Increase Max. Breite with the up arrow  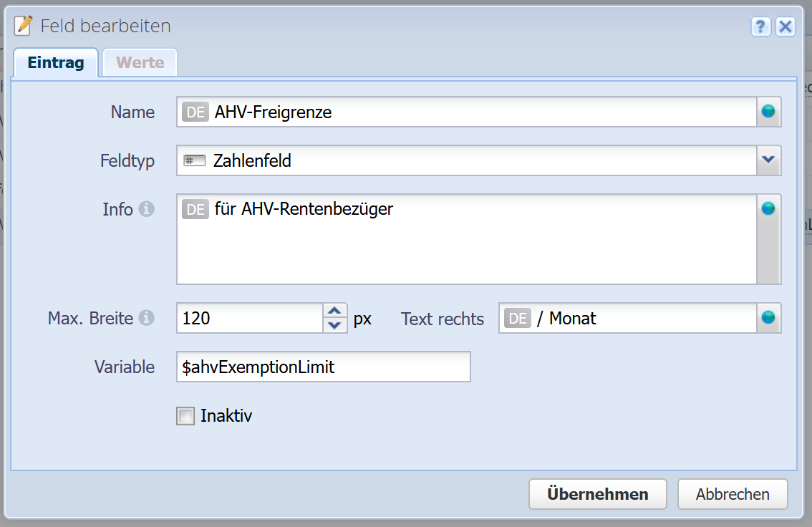click(x=334, y=311)
